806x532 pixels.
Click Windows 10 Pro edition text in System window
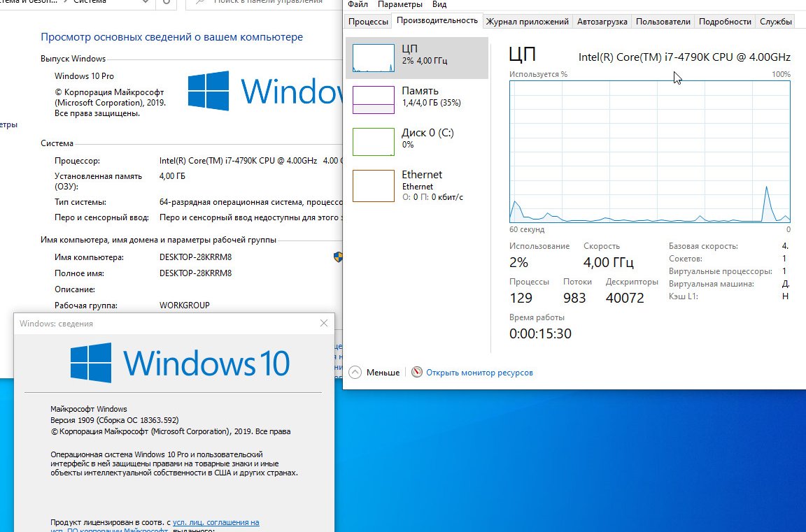(x=84, y=76)
